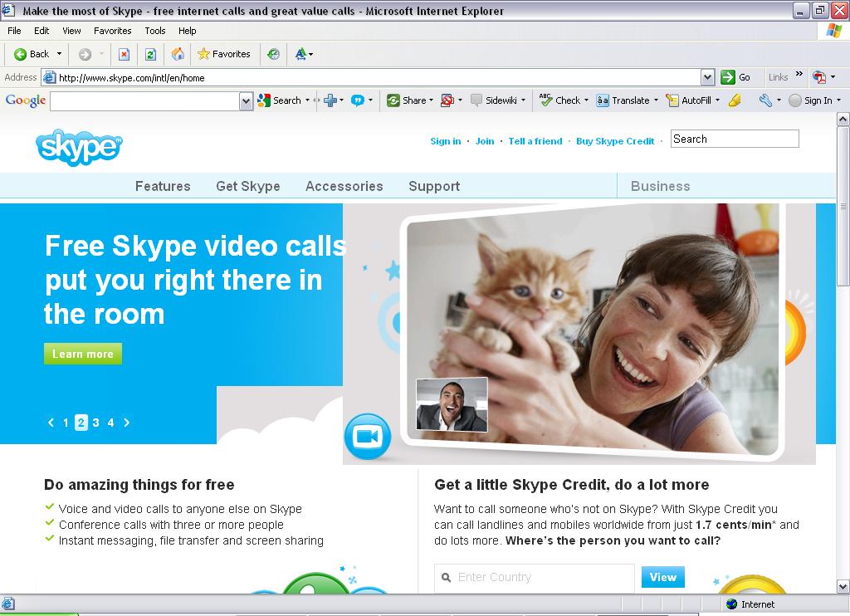Open the Help menu

[x=187, y=31]
